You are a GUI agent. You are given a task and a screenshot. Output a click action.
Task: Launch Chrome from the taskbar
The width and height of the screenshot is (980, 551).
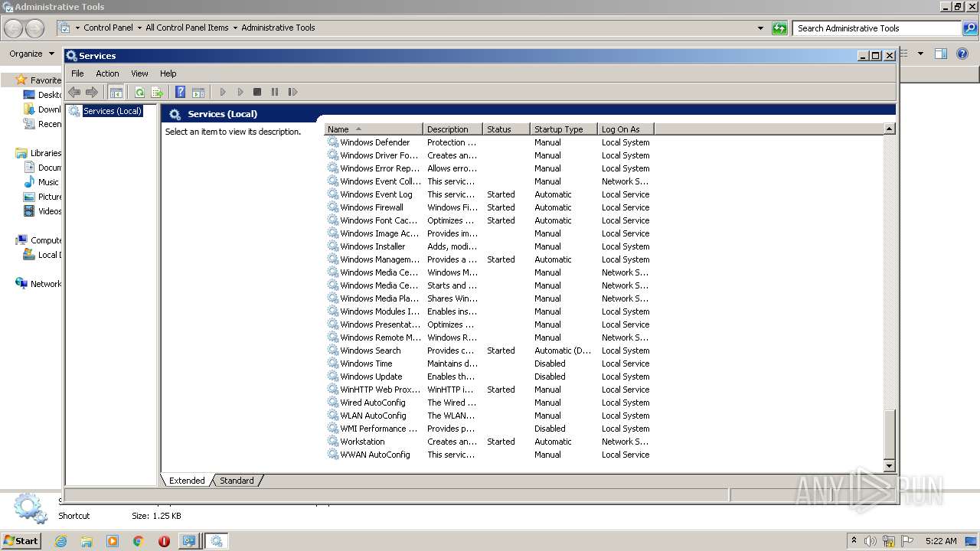point(138,541)
